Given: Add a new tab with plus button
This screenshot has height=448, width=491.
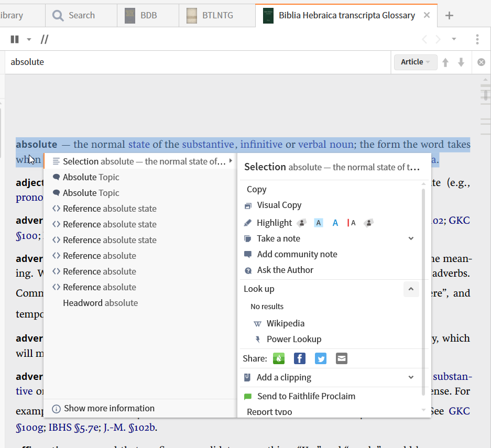Looking at the screenshot, I should coord(449,15).
